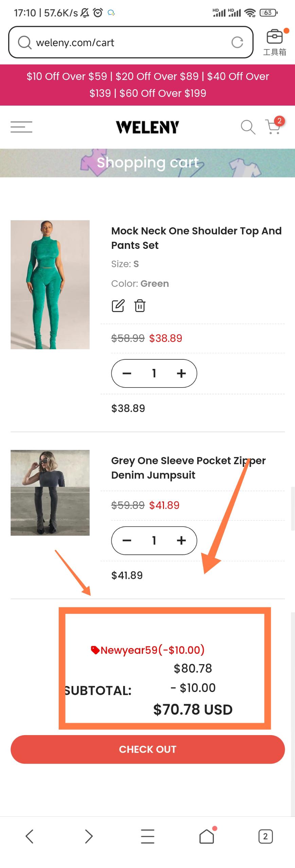Open Mock Neck One Shoulder Top product link

pos(196,238)
